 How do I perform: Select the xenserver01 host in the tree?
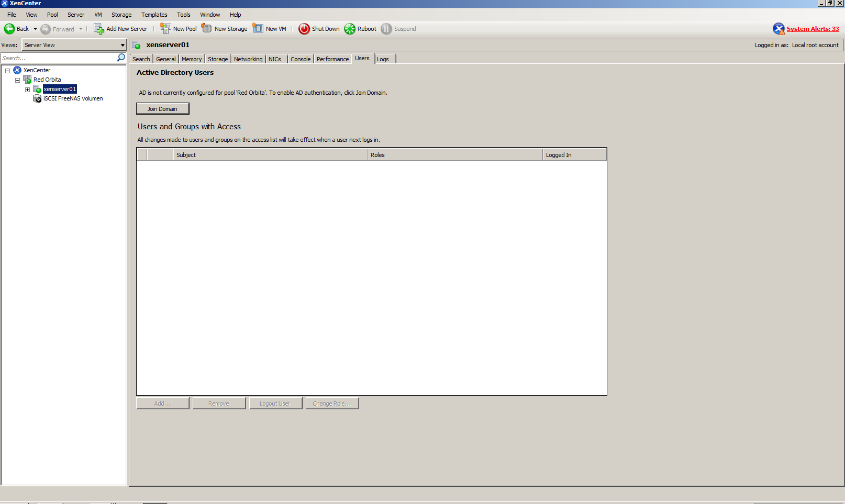59,89
